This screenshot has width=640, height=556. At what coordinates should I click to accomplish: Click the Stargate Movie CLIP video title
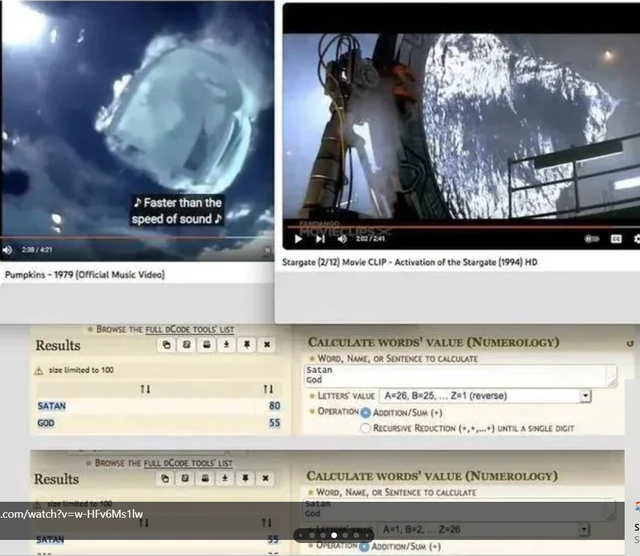point(409,262)
